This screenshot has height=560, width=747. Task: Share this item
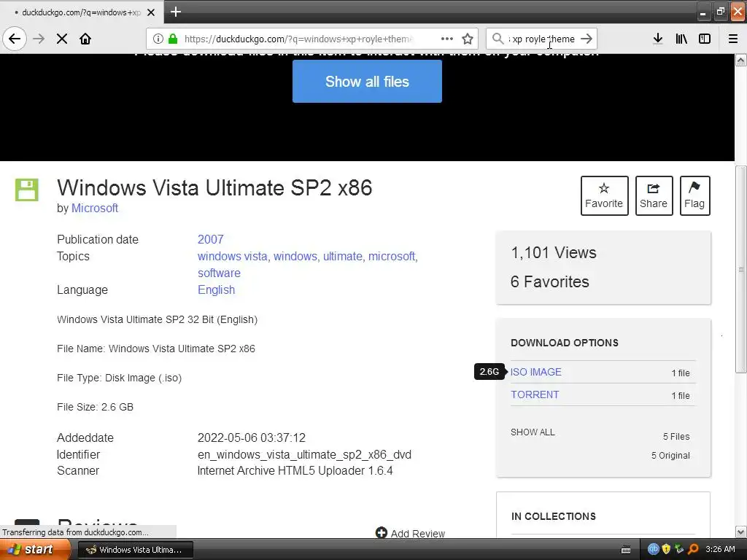[654, 195]
